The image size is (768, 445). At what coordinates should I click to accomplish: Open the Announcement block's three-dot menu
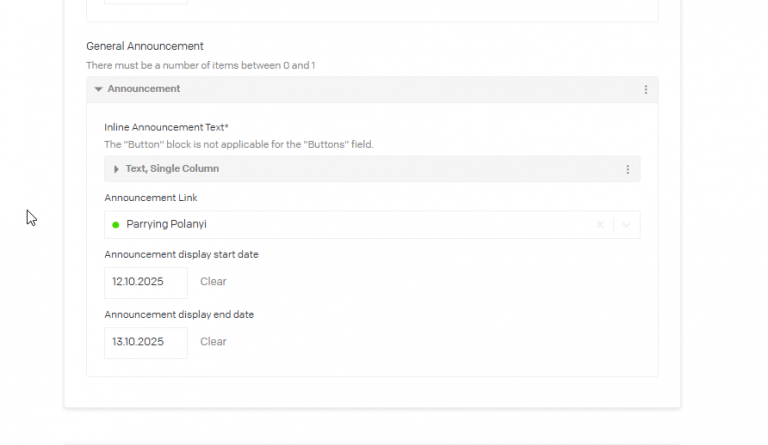pos(645,89)
